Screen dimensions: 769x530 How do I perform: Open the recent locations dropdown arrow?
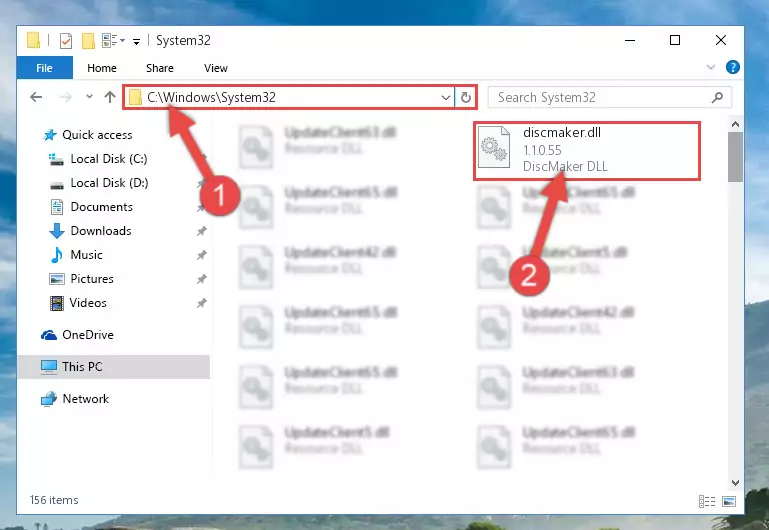tap(89, 97)
